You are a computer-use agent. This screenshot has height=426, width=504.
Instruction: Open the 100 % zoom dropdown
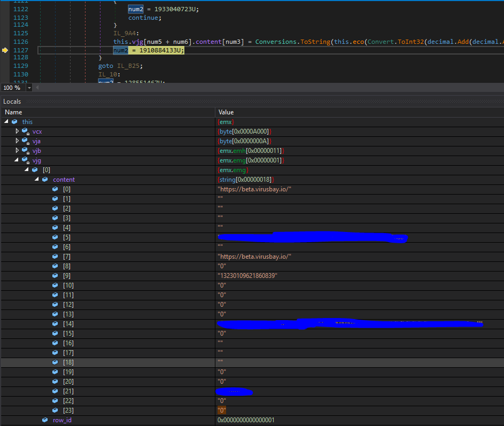tap(29, 88)
